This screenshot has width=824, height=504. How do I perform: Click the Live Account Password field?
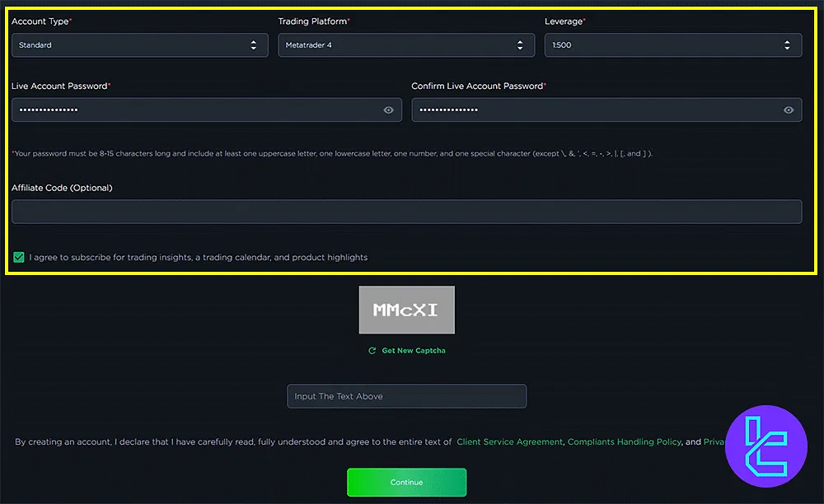click(207, 110)
